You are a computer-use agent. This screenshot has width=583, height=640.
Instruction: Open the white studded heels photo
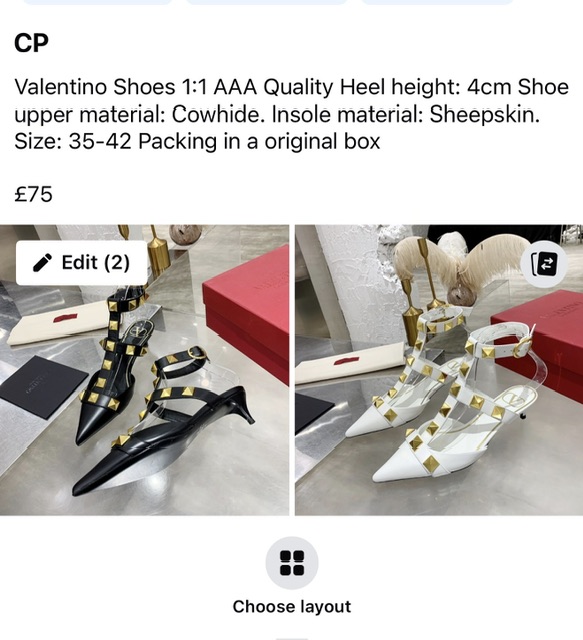[x=439, y=370]
